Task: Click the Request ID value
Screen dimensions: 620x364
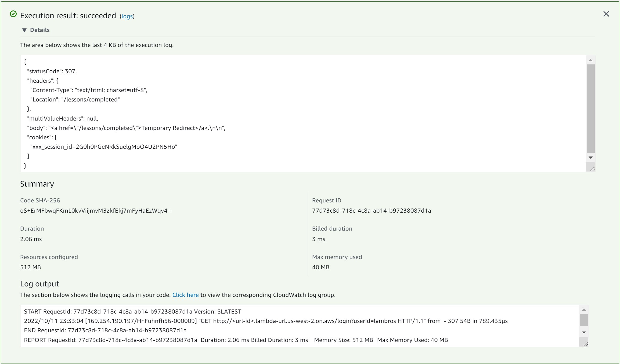Action: point(371,211)
